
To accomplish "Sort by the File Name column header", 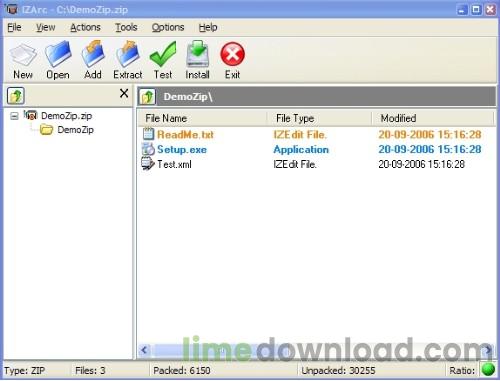I will [x=202, y=118].
